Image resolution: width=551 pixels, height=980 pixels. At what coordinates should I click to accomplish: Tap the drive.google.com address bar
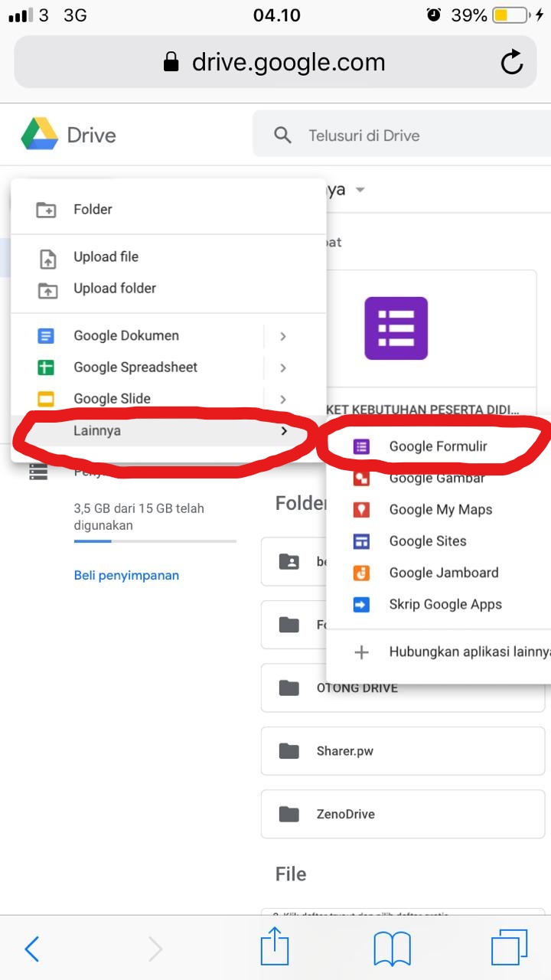tap(275, 62)
